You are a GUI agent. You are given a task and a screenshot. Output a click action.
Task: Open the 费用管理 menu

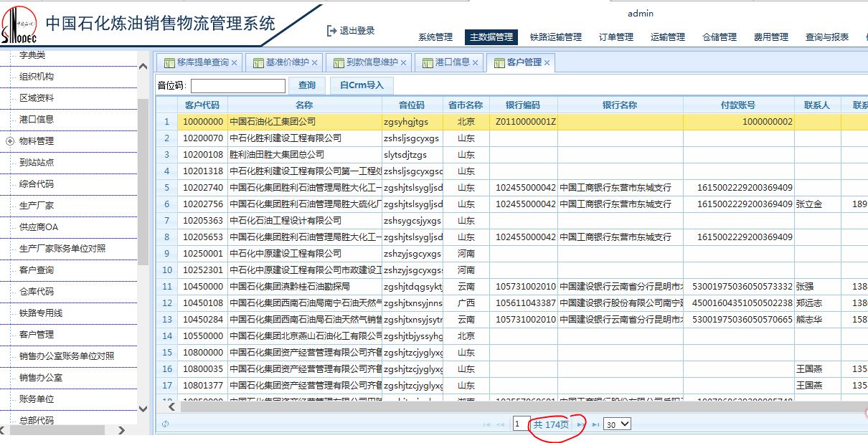pyautogui.click(x=771, y=37)
